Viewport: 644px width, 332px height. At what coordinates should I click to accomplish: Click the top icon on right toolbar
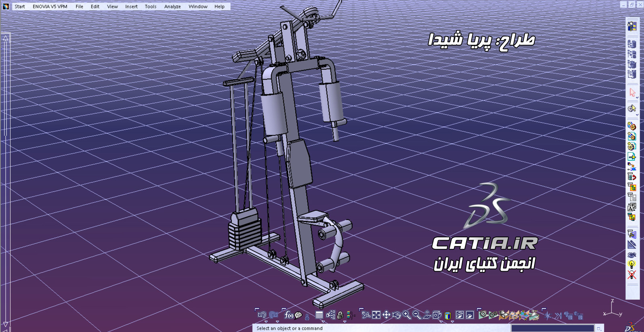pyautogui.click(x=632, y=26)
